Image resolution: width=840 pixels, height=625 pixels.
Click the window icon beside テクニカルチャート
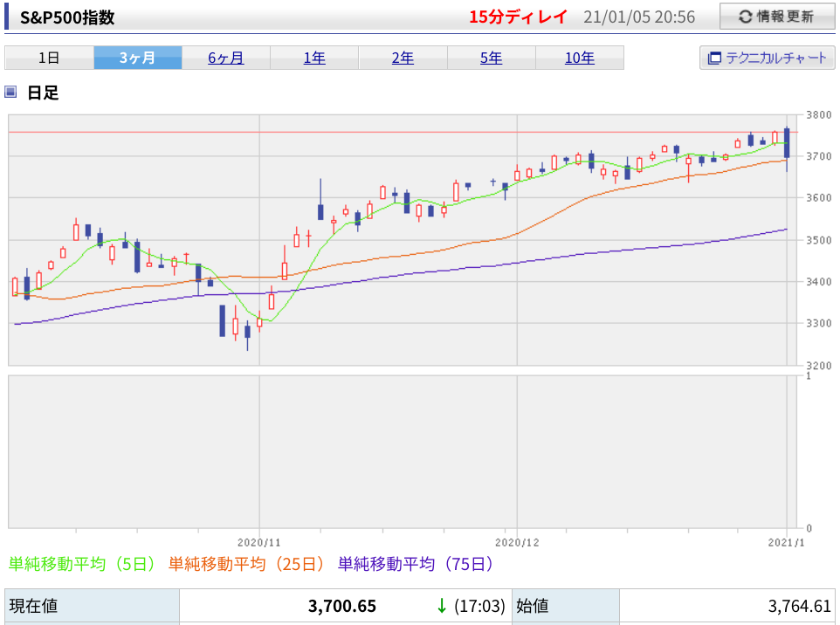click(x=714, y=58)
